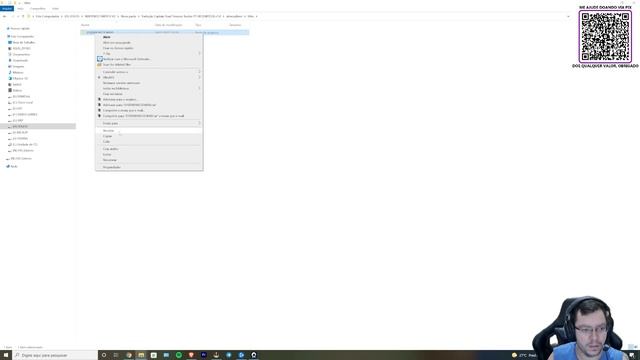Click the Microsoft Defender scan icon
This screenshot has height=360, width=640.
click(100, 59)
